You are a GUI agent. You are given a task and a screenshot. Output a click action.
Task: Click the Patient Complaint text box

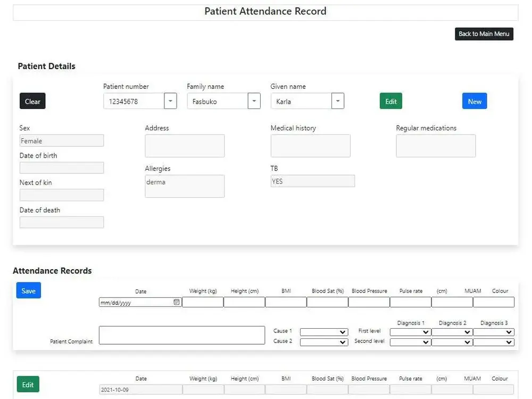pos(182,335)
